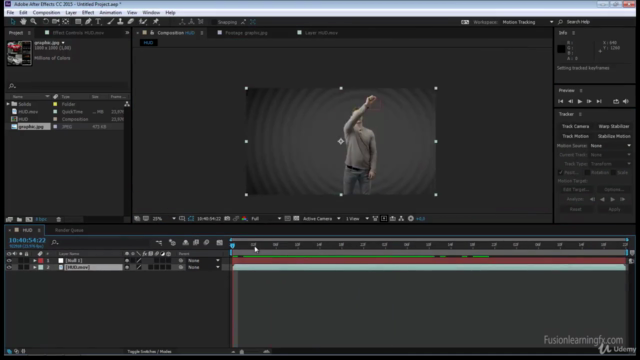Viewport: 640px width, 360px height.
Task: Switch to the Render Queue tab
Action: point(69,230)
